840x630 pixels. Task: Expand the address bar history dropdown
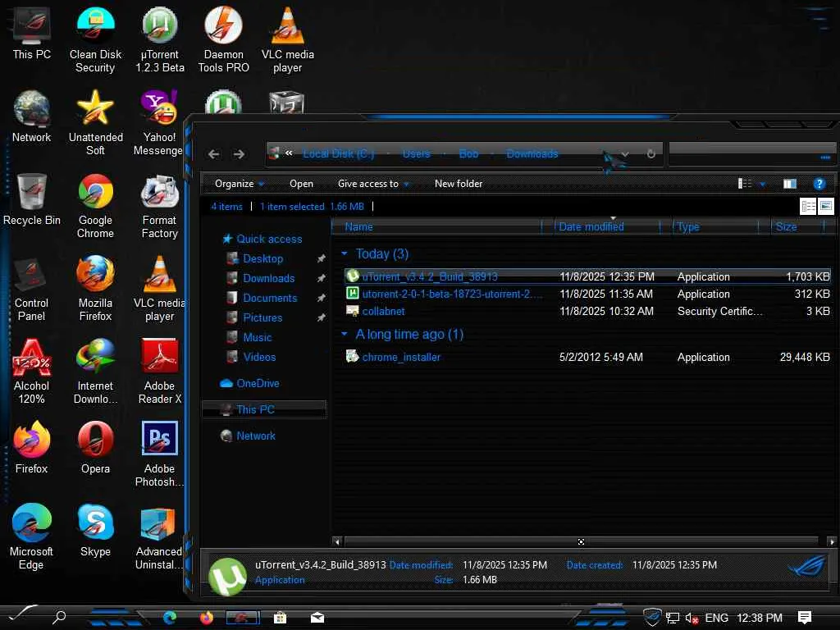click(x=624, y=153)
